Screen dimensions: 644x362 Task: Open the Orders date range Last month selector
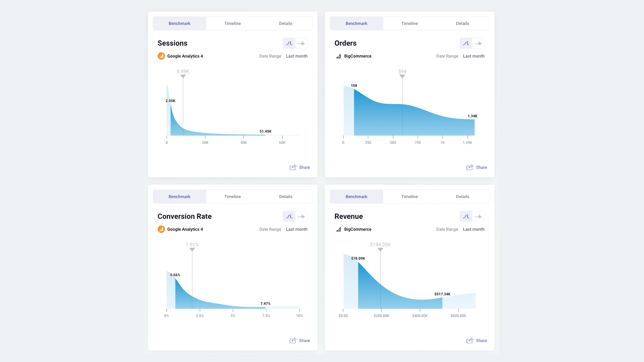click(x=474, y=56)
